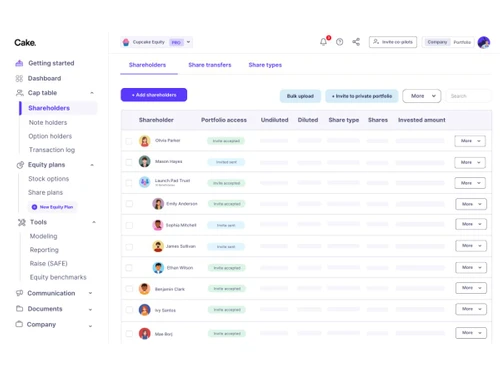Collapse the Equity plans section
500x375 pixels.
coord(92,165)
